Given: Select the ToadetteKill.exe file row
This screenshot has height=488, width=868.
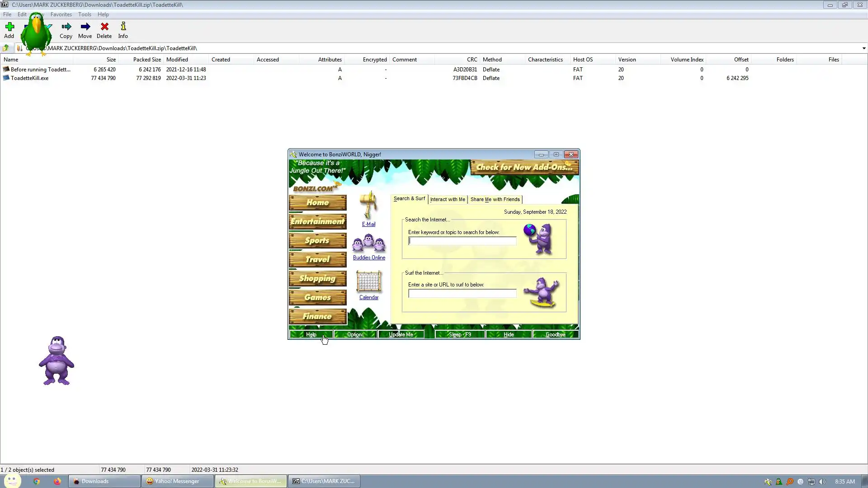Looking at the screenshot, I should click(x=30, y=78).
